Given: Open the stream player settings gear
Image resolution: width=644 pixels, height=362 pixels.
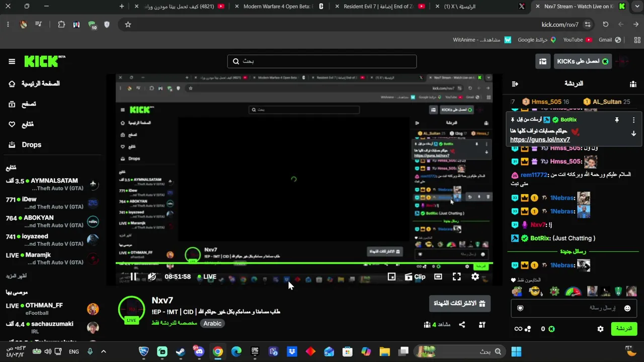Looking at the screenshot, I should [x=475, y=277].
